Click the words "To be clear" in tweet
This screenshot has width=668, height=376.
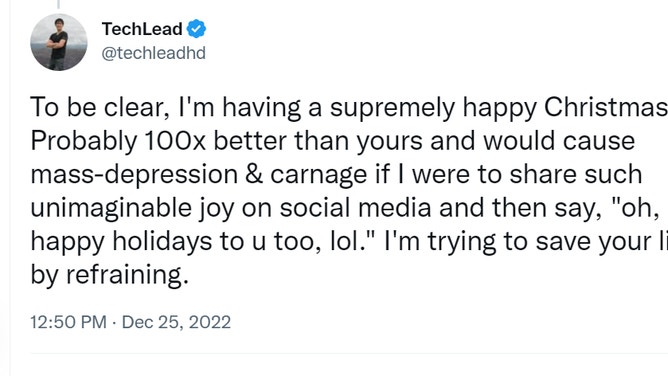[x=97, y=107]
